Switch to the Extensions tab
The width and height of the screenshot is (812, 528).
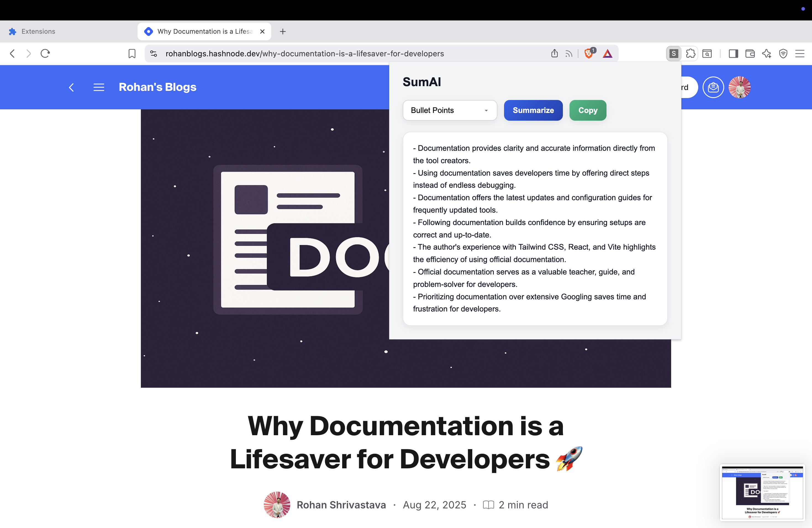point(38,31)
